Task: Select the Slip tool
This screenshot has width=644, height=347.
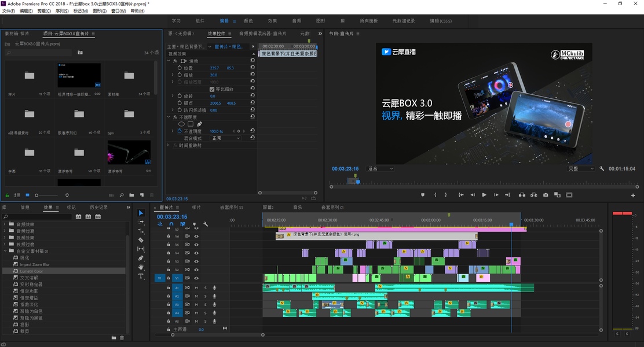Action: pos(141,249)
